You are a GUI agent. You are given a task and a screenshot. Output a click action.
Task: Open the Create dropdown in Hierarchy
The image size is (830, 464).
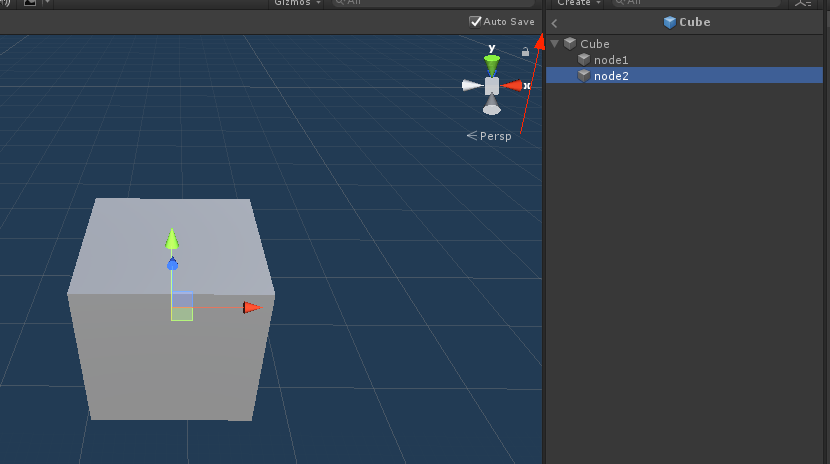[x=579, y=3]
